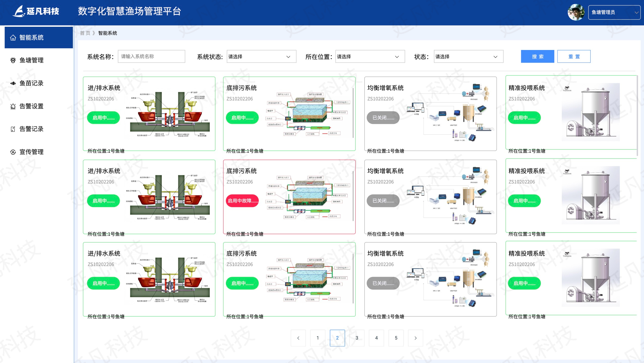Open the 所在位置 dropdown
The image size is (644, 363).
370,57
